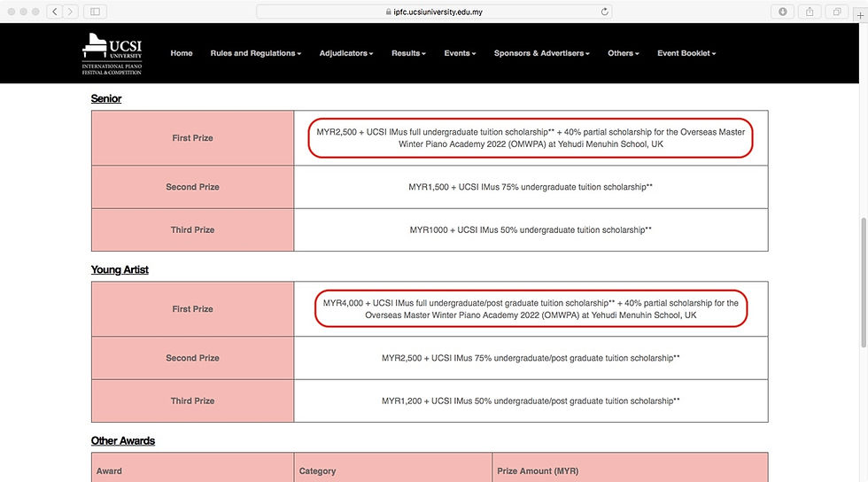
Task: Click the UCSI University piano logo
Action: [x=112, y=54]
